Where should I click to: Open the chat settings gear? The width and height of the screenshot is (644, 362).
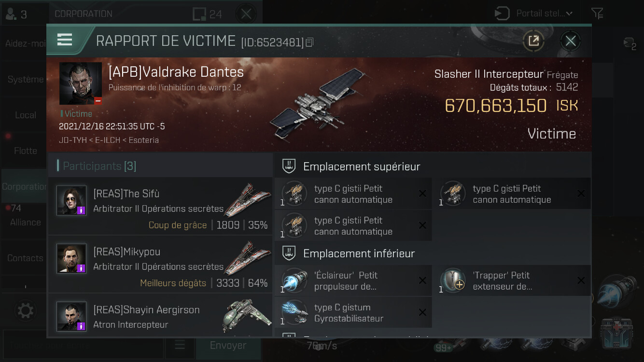click(25, 310)
